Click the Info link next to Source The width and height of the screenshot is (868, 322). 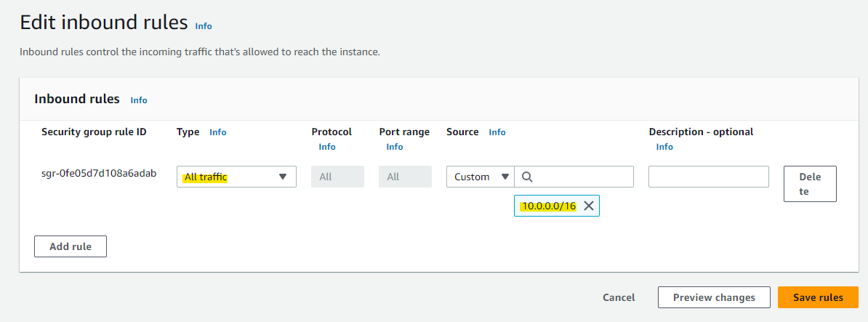[x=497, y=132]
